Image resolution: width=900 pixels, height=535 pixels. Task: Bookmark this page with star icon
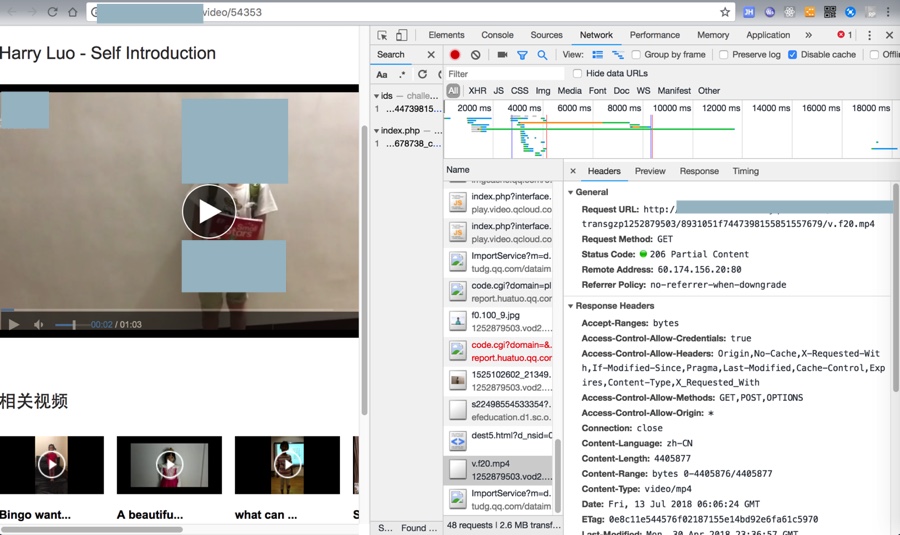725,12
